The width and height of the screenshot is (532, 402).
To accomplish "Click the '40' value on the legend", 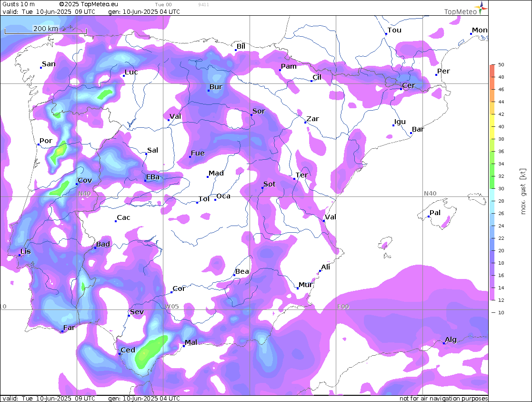I will click(501, 126).
